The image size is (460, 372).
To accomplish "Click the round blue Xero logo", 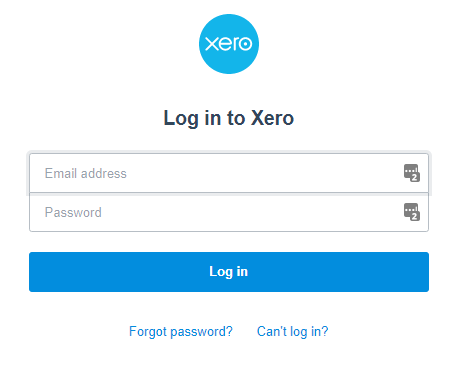I will coord(229,44).
